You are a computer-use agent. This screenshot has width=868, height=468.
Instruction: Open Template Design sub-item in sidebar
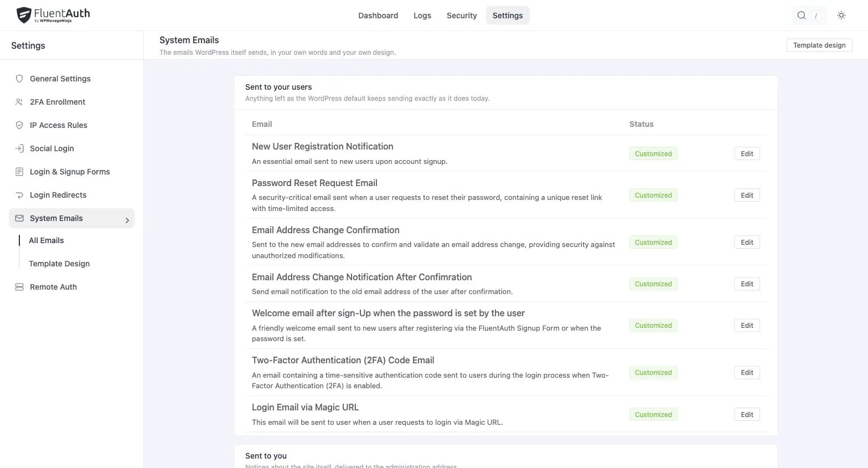(59, 264)
